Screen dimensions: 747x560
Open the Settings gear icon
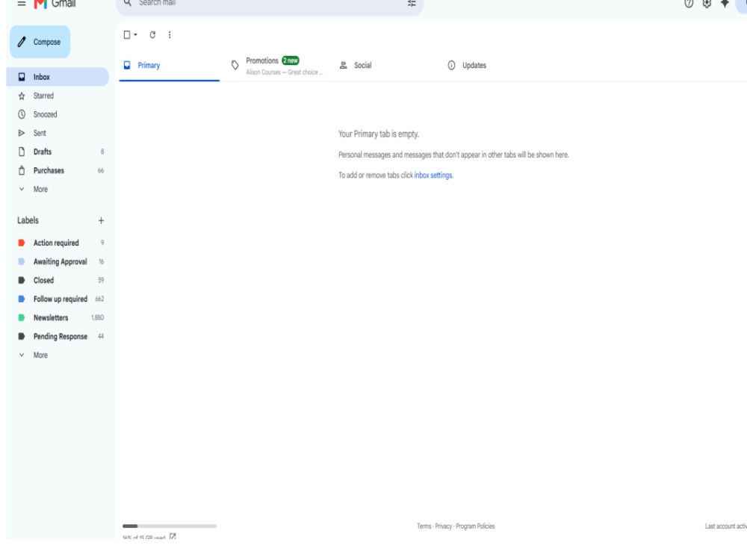(707, 4)
